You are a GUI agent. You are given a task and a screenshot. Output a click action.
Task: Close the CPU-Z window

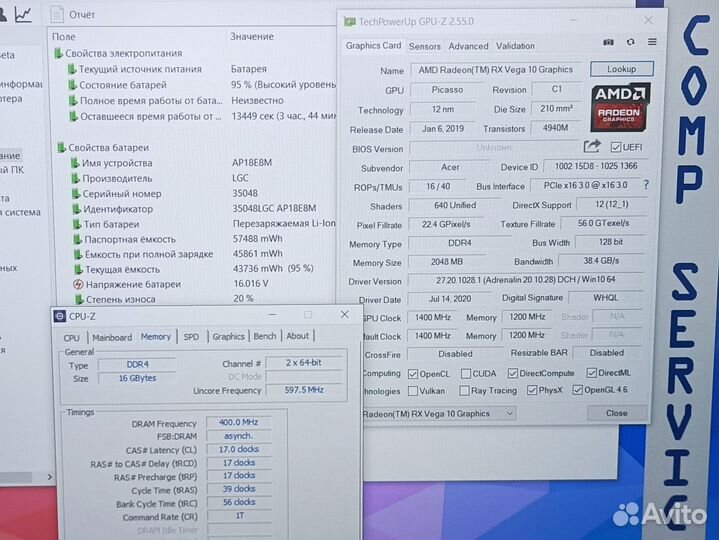click(345, 314)
